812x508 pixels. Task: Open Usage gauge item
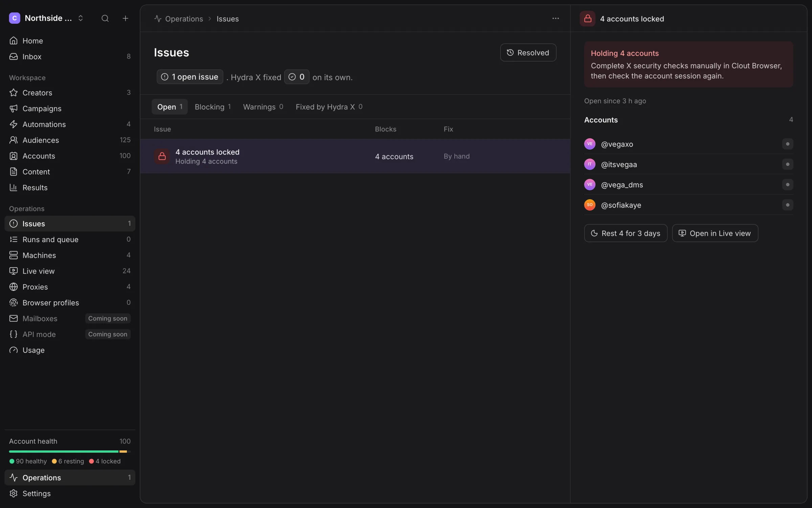pos(70,350)
